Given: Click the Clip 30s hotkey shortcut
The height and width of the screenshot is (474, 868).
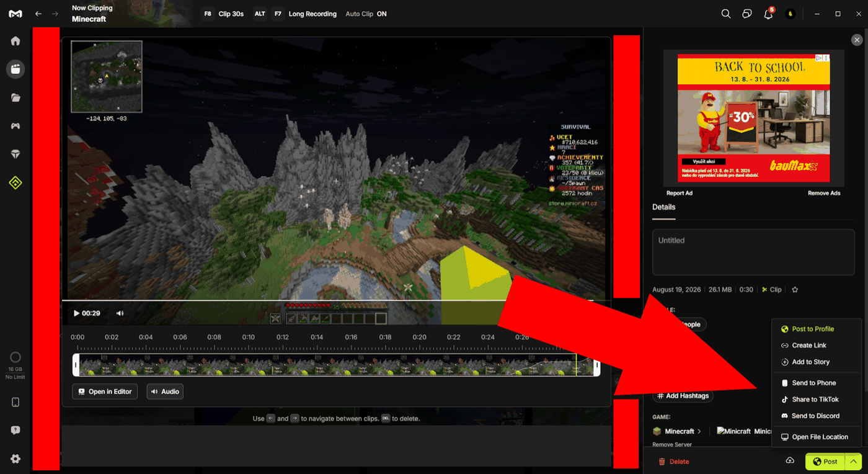Looking at the screenshot, I should point(223,14).
